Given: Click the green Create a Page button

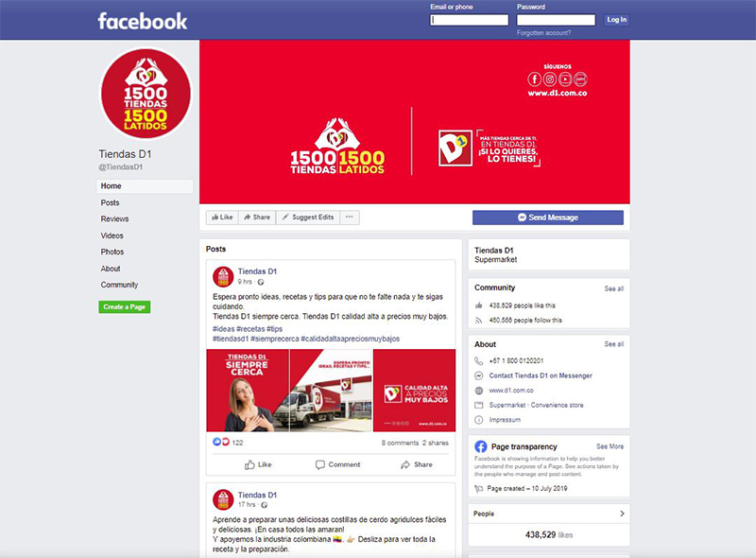Looking at the screenshot, I should tap(125, 307).
